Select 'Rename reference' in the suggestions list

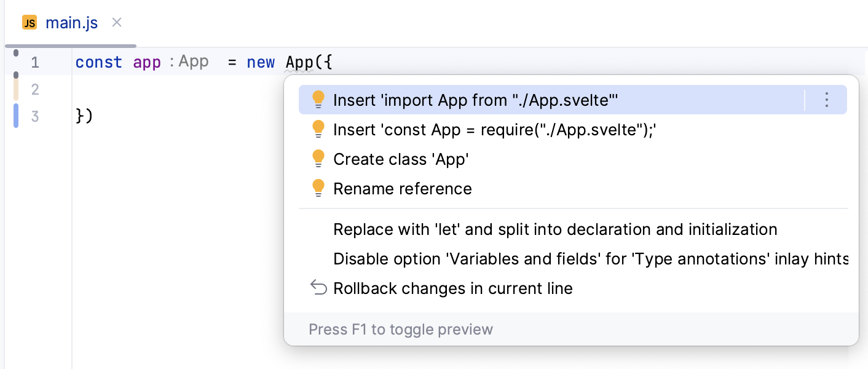(402, 188)
